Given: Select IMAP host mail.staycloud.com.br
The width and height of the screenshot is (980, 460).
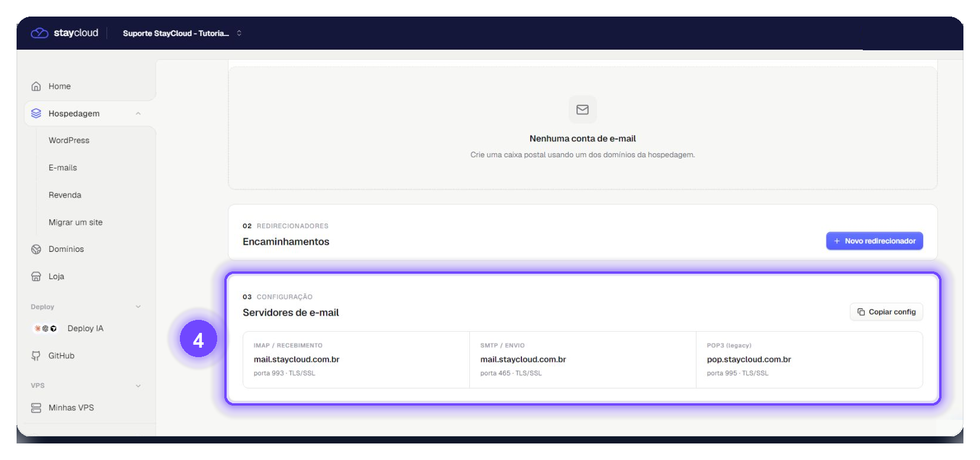Looking at the screenshot, I should click(x=296, y=359).
